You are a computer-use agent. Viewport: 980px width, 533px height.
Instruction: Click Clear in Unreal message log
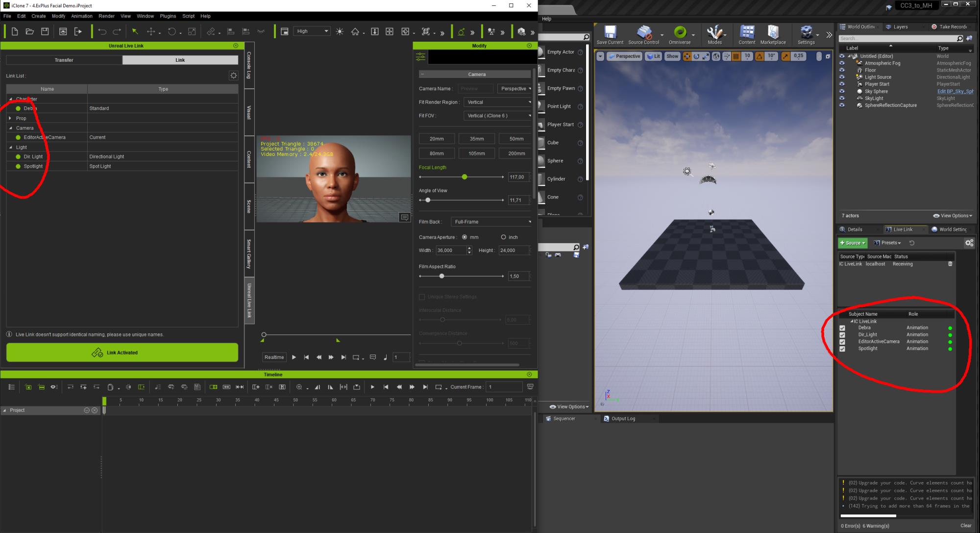point(966,526)
